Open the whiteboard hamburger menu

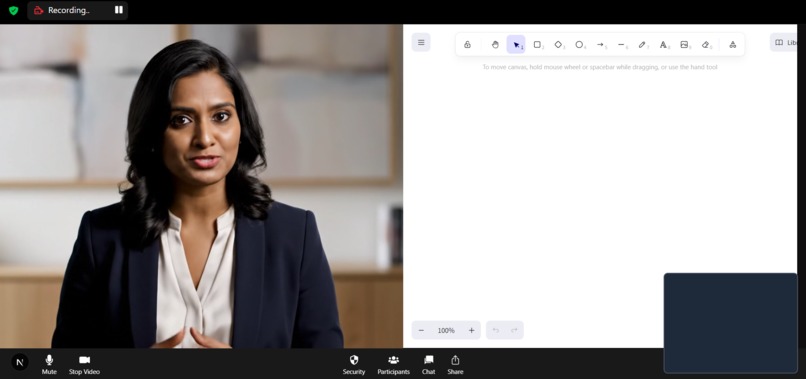(421, 42)
